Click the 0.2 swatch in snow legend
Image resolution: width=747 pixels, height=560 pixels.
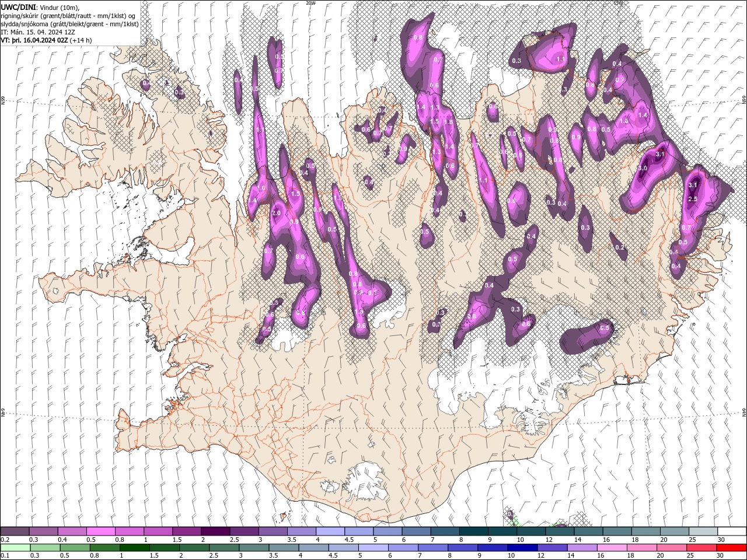pyautogui.click(x=15, y=531)
